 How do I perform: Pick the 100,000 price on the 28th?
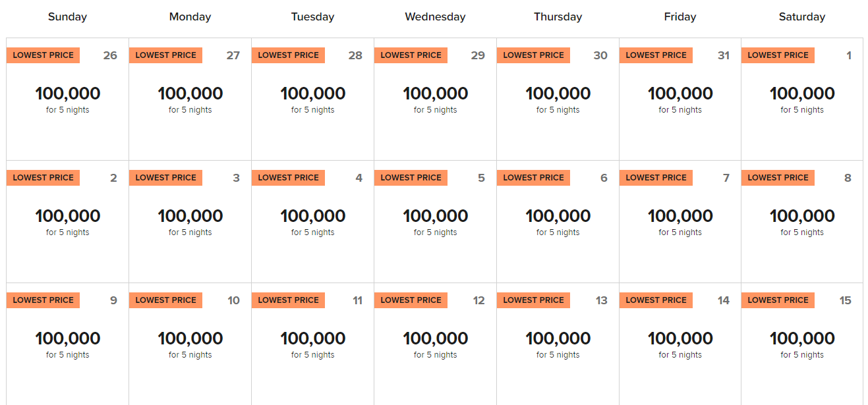point(313,94)
